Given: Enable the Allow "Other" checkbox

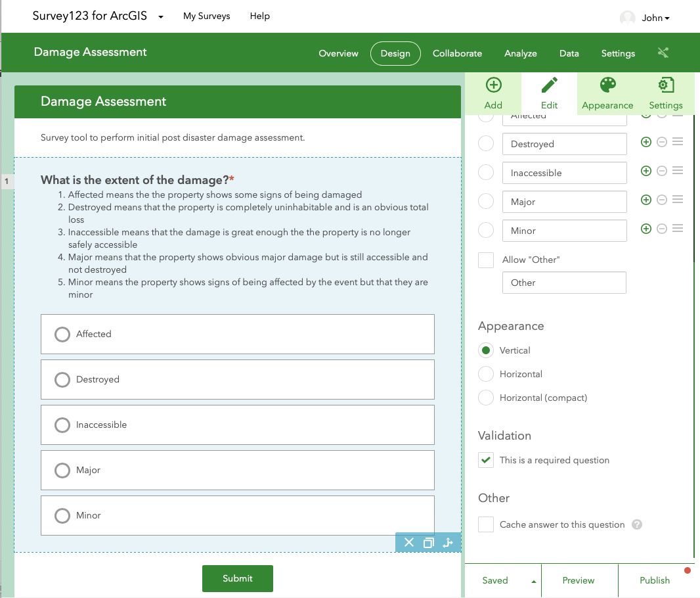Looking at the screenshot, I should click(486, 260).
